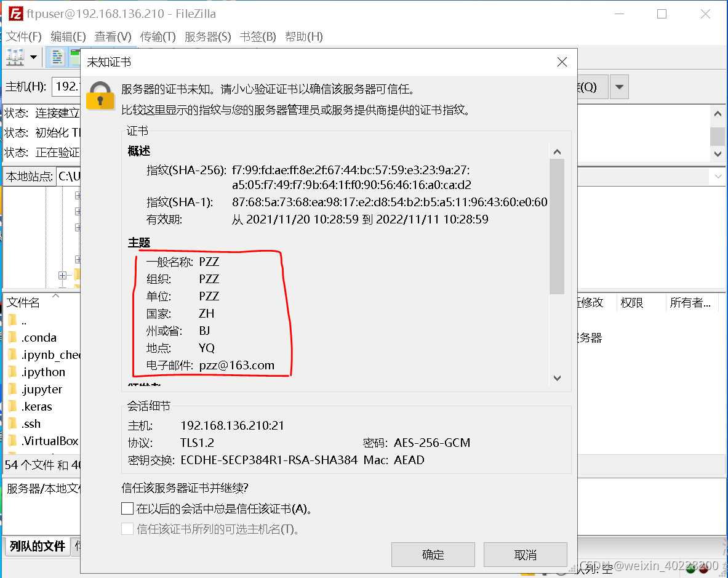The height and width of the screenshot is (578, 728).
Task: Open the 传输(T) menu
Action: [x=158, y=36]
